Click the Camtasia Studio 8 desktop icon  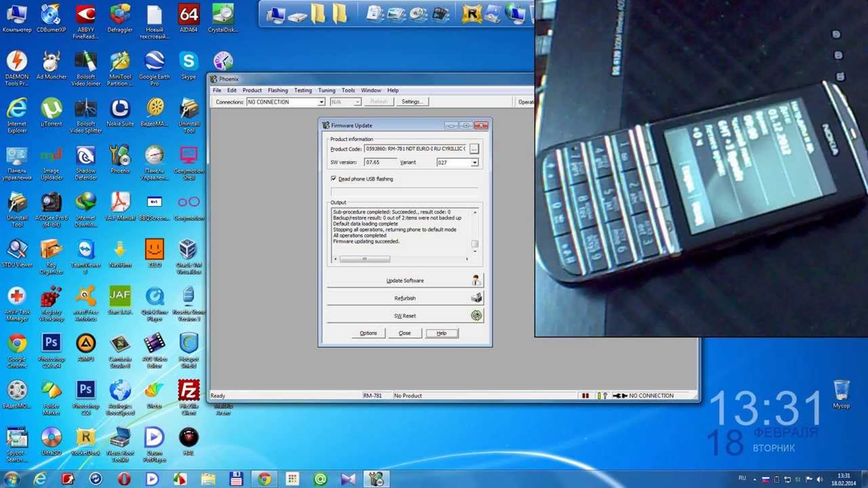pyautogui.click(x=120, y=351)
